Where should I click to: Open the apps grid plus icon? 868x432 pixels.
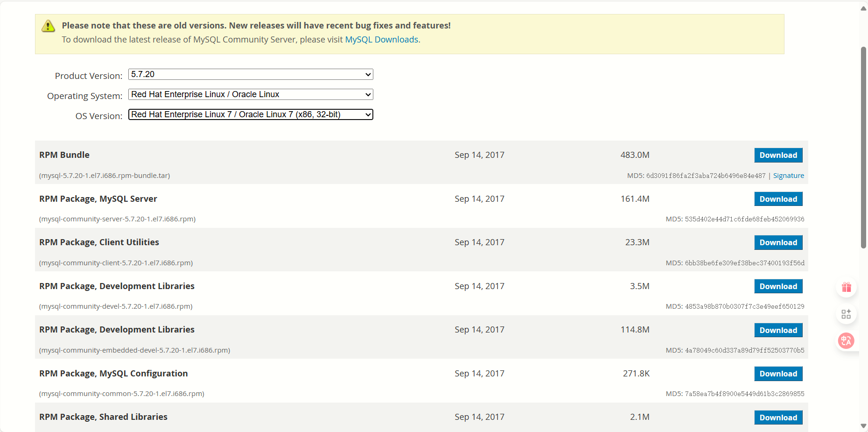(x=846, y=314)
